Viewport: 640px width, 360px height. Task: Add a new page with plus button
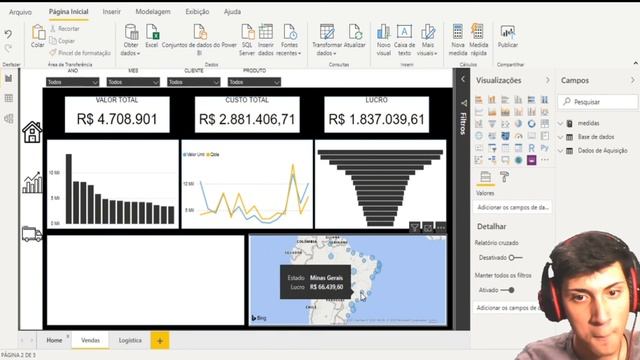(x=160, y=340)
